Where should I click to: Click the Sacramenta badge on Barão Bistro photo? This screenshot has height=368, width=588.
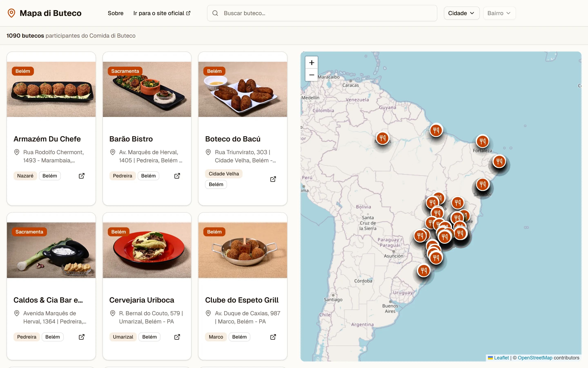click(125, 71)
